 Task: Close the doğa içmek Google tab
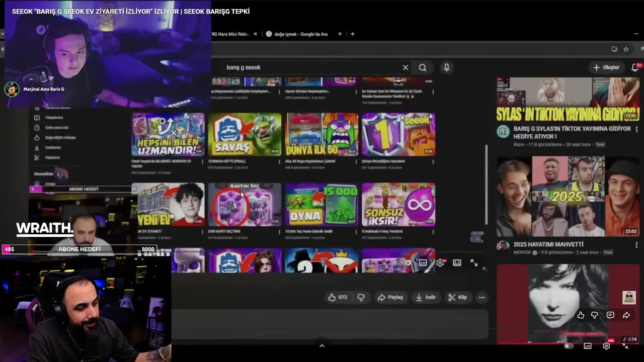[340, 34]
